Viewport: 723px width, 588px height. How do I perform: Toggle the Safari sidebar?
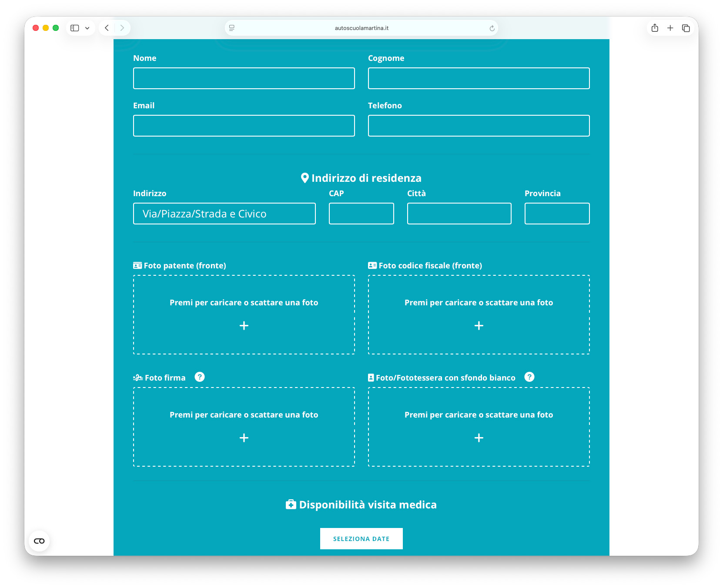pos(75,28)
